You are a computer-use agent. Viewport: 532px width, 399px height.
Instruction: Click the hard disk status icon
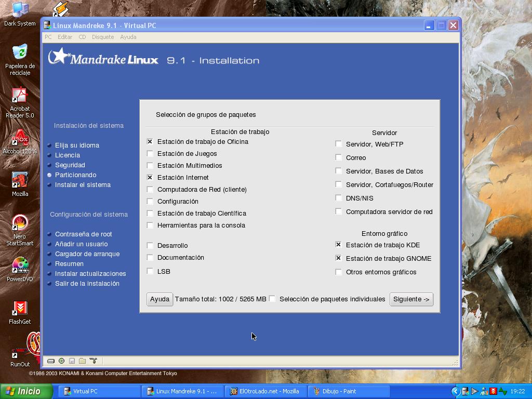coord(51,361)
